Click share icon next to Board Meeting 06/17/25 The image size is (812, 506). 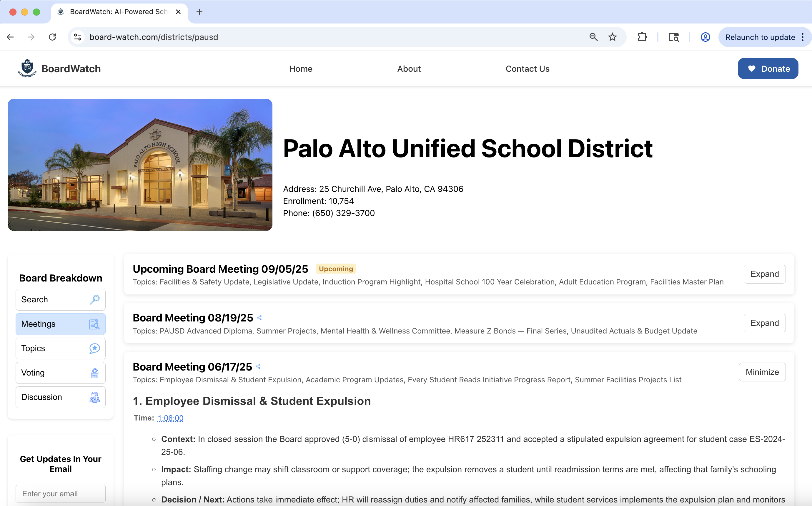258,366
